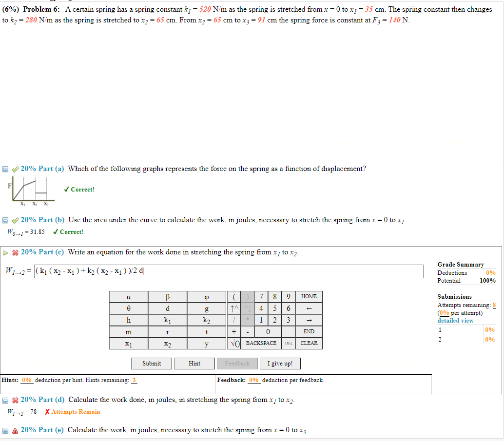504x441 pixels.
Task: Request a Hint for Part (c)
Action: click(x=194, y=363)
